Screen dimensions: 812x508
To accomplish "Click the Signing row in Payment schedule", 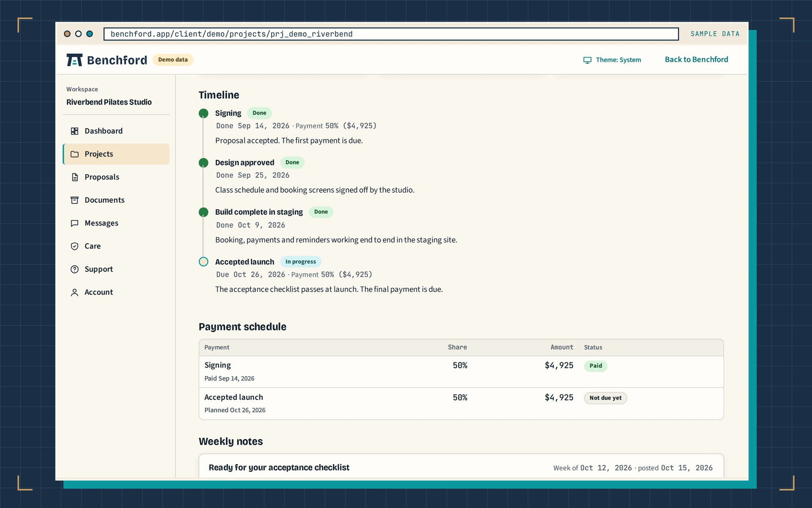I will [461, 372].
